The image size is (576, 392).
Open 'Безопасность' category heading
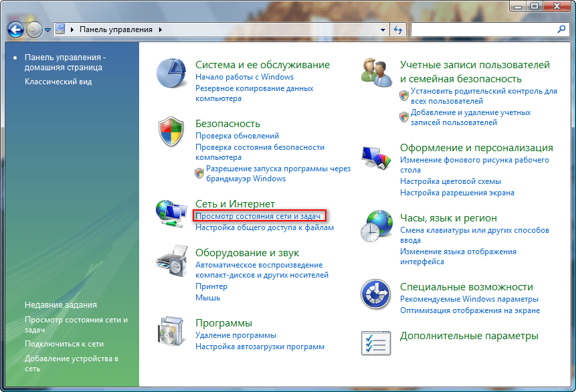[x=227, y=124]
